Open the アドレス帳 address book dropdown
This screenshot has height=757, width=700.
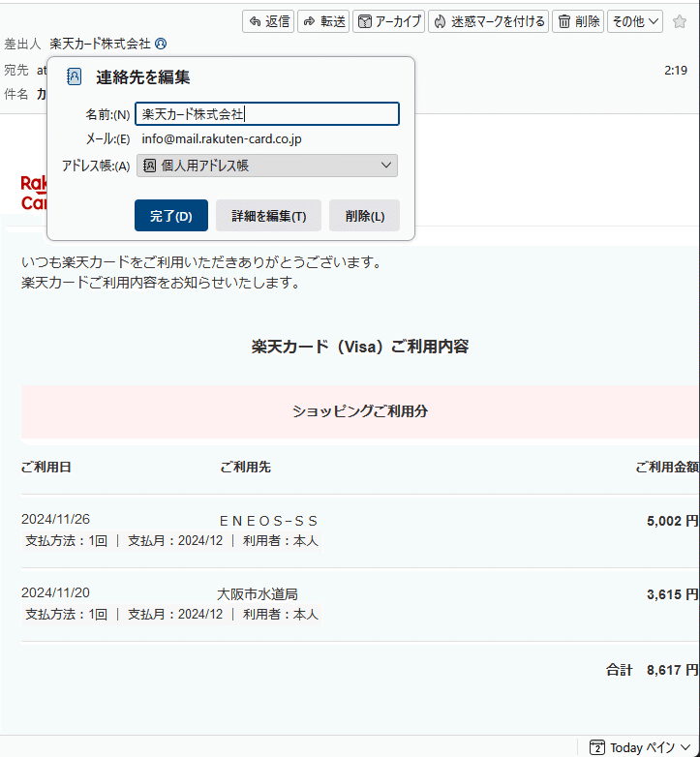click(267, 166)
